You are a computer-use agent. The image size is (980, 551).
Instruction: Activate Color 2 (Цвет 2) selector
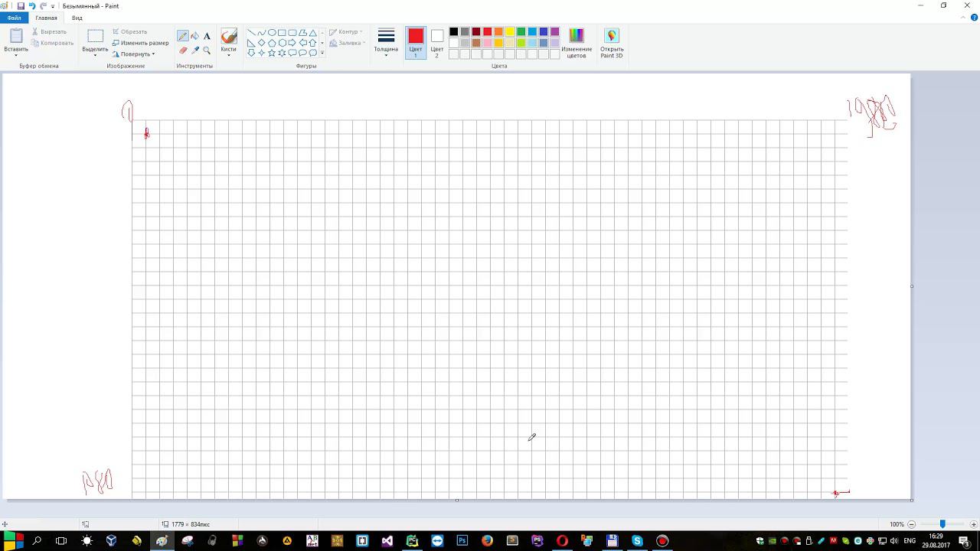tap(437, 43)
